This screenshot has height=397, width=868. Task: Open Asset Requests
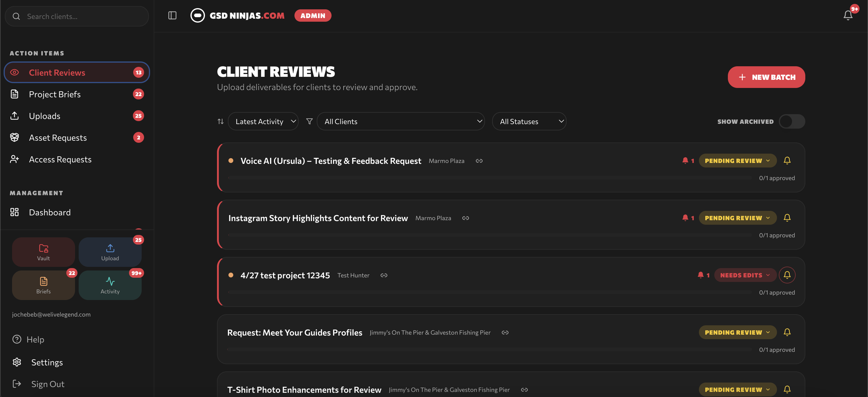pos(77,137)
